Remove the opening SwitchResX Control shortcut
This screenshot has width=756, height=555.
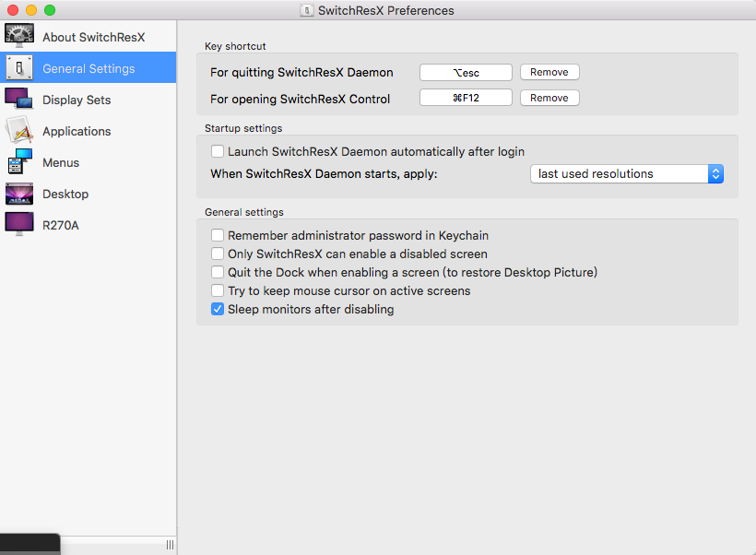point(549,98)
